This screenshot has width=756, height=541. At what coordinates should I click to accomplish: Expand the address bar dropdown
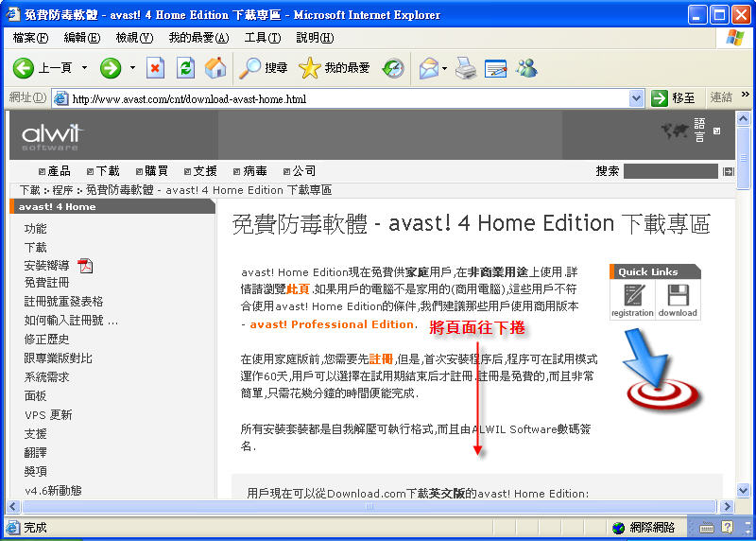click(636, 99)
